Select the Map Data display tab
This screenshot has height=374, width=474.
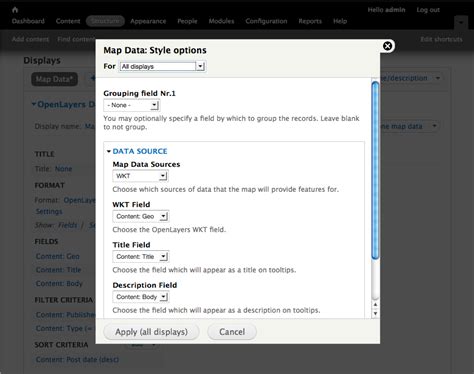click(54, 79)
